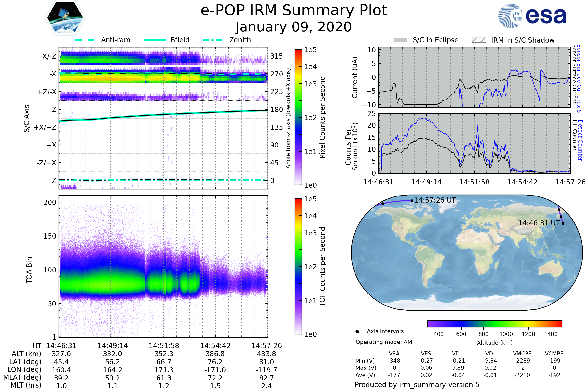Click the Pixel Counts per Second colorbar
588x392 pixels.
tap(298, 117)
